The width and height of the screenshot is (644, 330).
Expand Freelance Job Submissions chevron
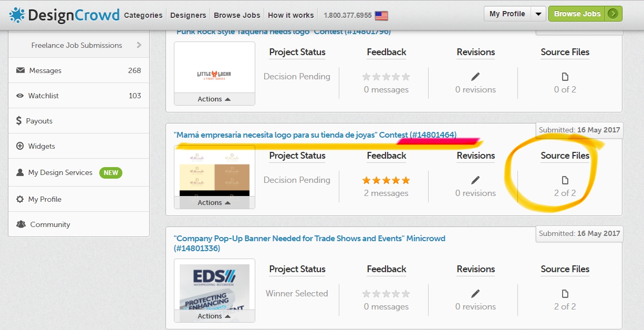pyautogui.click(x=139, y=45)
